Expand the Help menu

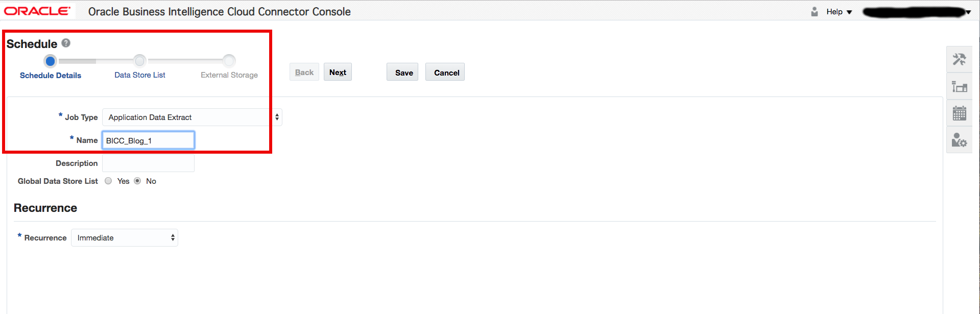tap(839, 12)
